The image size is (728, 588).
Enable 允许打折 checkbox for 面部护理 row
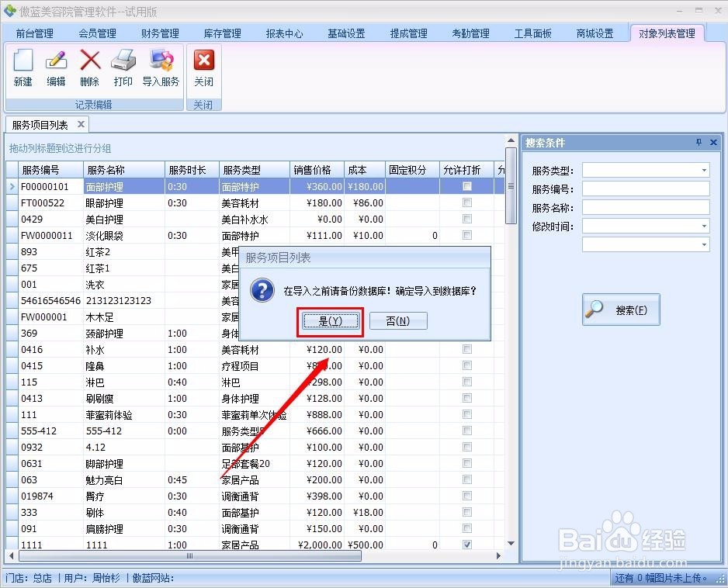pyautogui.click(x=466, y=186)
